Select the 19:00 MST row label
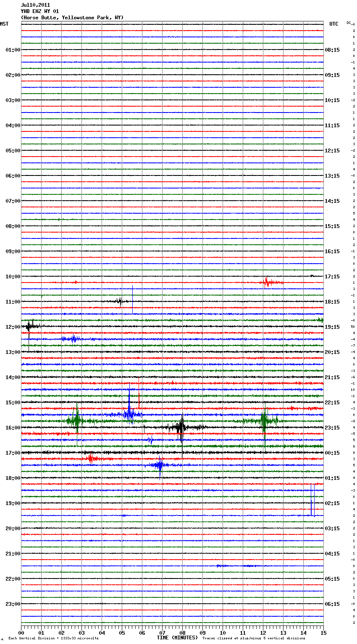 click(x=13, y=503)
